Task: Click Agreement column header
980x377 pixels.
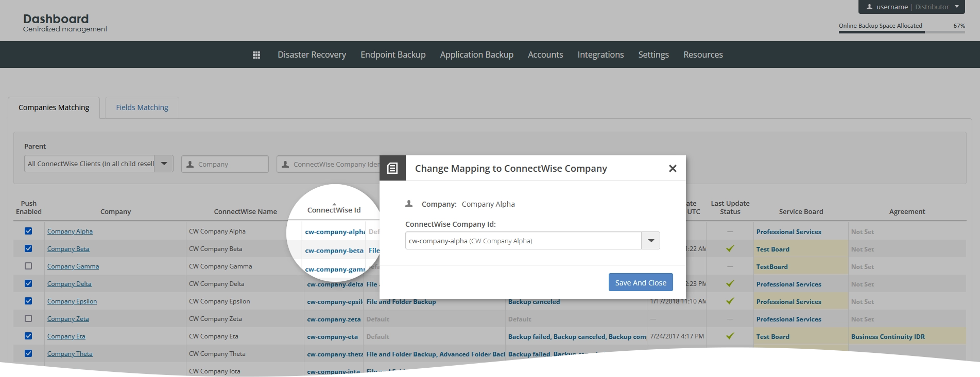Action: tap(907, 211)
